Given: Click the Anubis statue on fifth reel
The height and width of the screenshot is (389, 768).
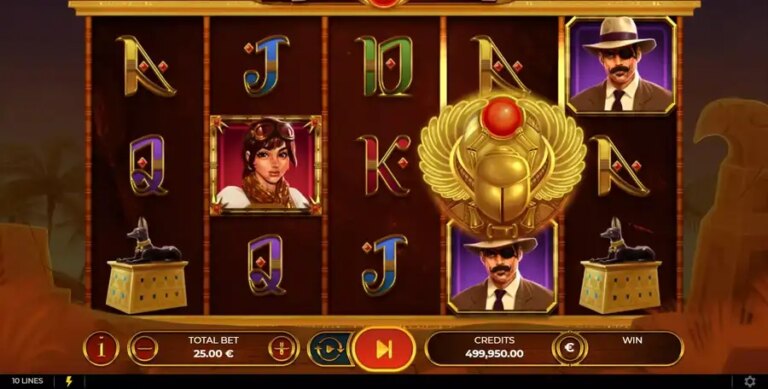Looking at the screenshot, I should 620,265.
